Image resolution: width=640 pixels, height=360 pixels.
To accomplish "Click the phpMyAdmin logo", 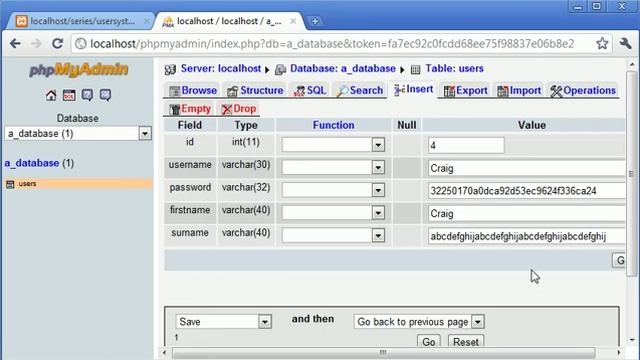I will tap(78, 70).
